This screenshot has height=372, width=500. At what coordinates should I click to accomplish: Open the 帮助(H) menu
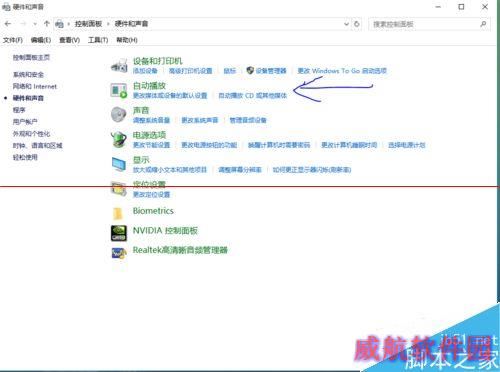(x=127, y=40)
